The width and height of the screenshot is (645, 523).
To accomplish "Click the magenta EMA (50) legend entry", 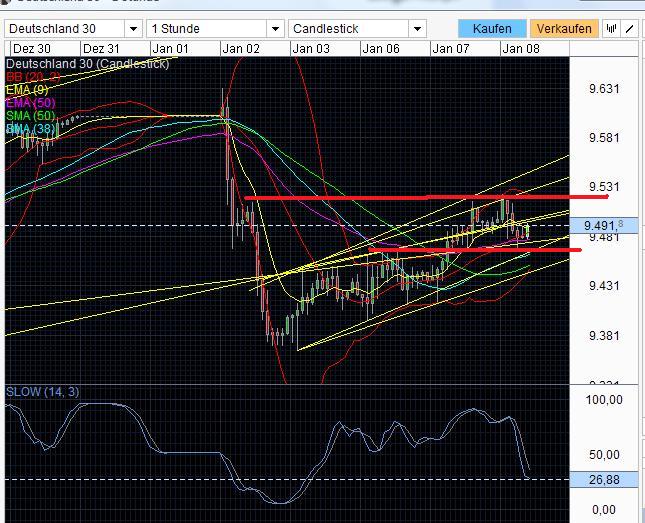I will coord(32,103).
